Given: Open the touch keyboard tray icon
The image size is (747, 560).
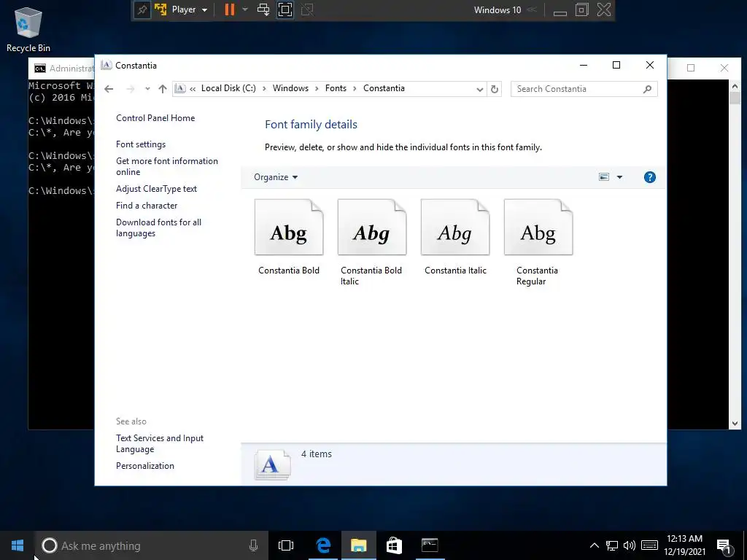Looking at the screenshot, I should point(649,545).
